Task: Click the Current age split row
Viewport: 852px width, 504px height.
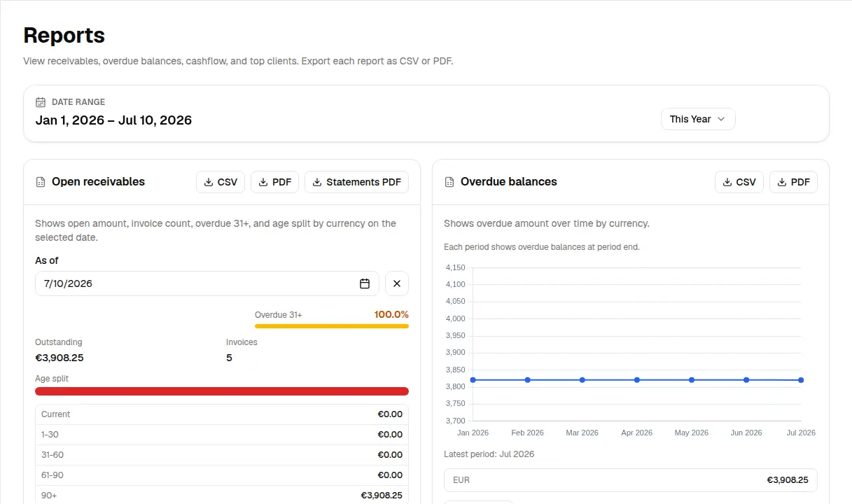Action: (x=222, y=414)
